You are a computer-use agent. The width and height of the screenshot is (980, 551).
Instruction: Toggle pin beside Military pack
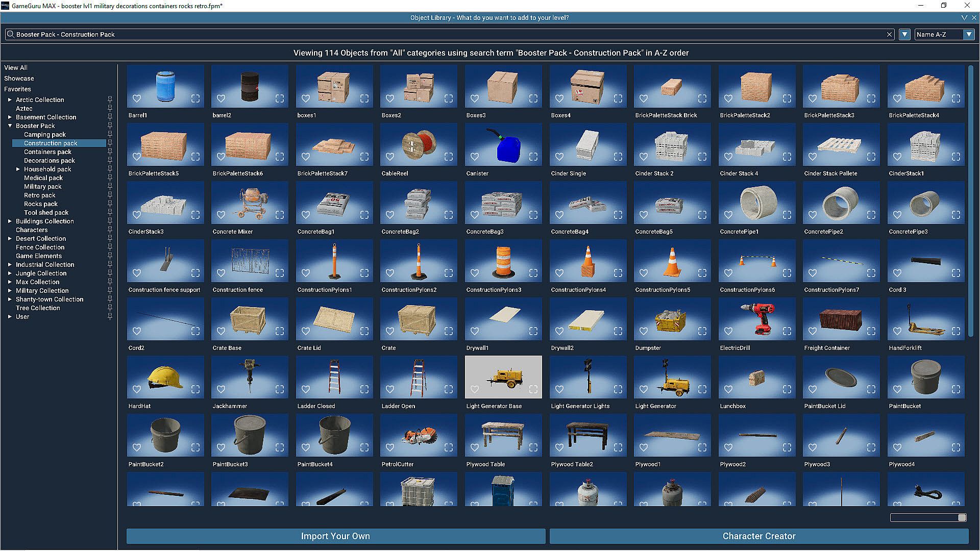110,187
